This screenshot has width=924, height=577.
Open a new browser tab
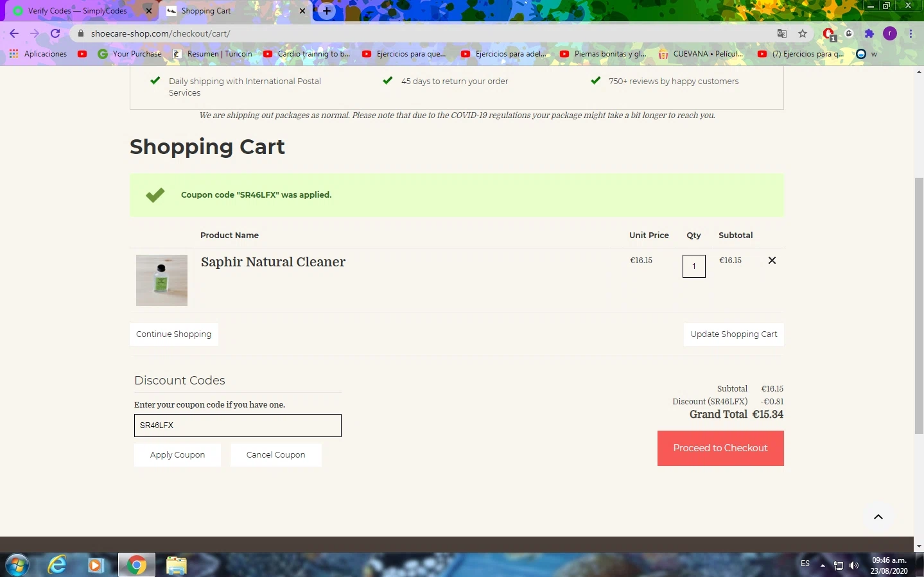(x=327, y=11)
